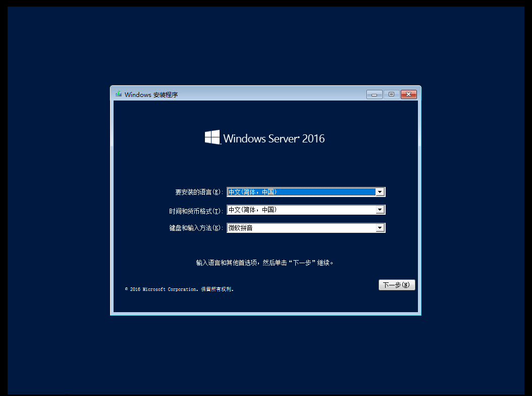Click the 下一步(N) button
Image resolution: width=532 pixels, height=396 pixels.
click(x=397, y=285)
